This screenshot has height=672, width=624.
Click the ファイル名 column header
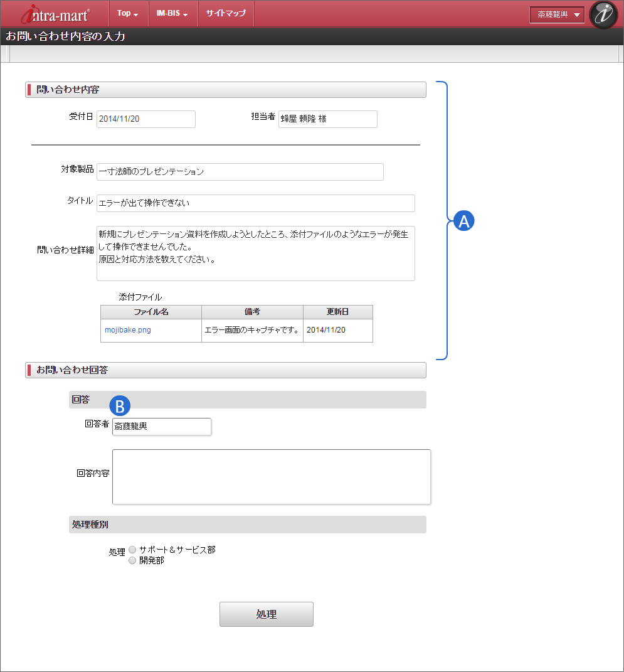click(x=151, y=312)
